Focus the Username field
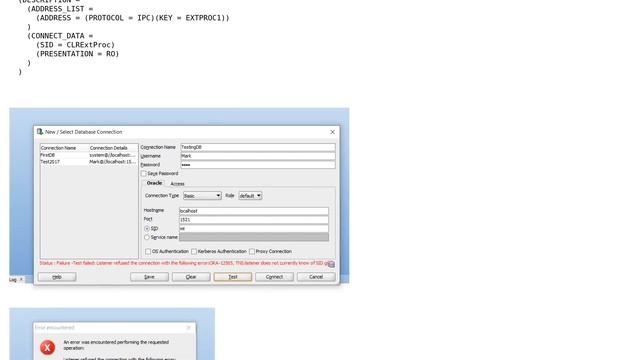 (x=258, y=156)
